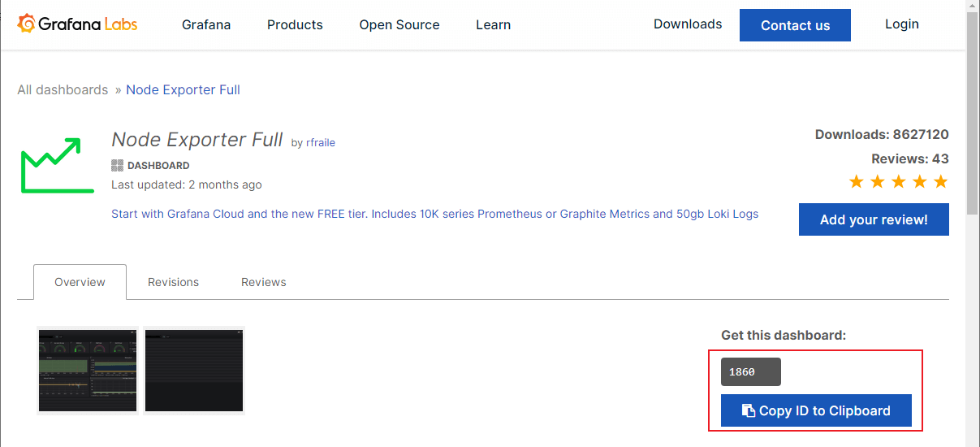Select the fifth rating star

[940, 181]
